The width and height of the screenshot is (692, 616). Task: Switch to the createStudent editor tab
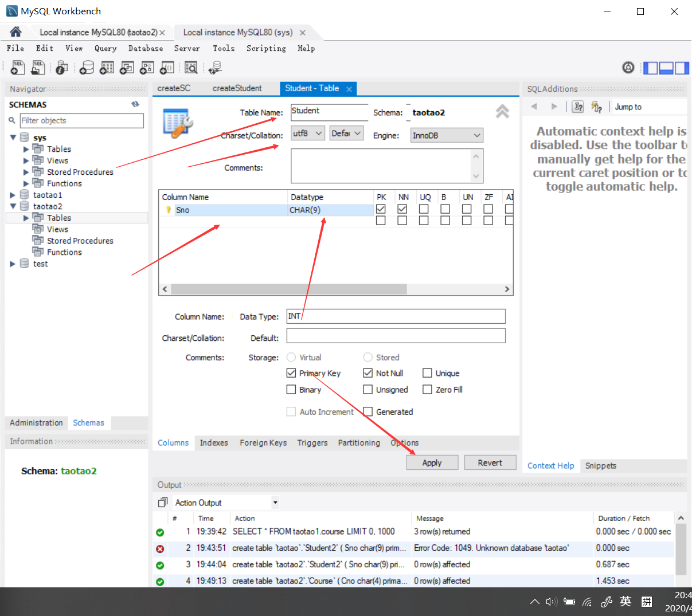(x=237, y=88)
